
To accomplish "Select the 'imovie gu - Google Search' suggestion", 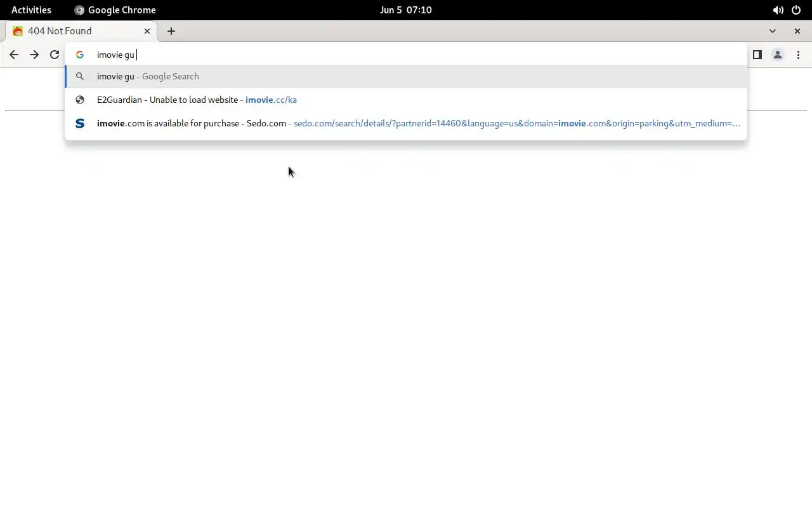I will (406, 76).
